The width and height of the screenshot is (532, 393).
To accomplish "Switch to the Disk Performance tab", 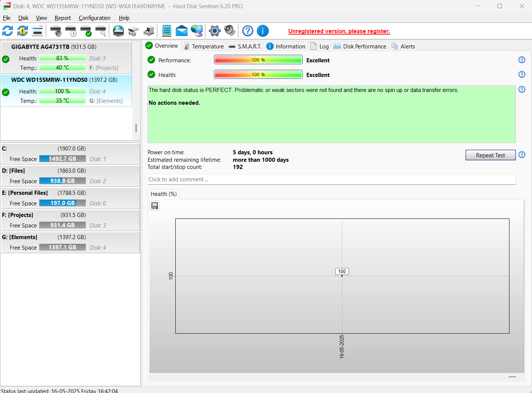I will pos(360,46).
